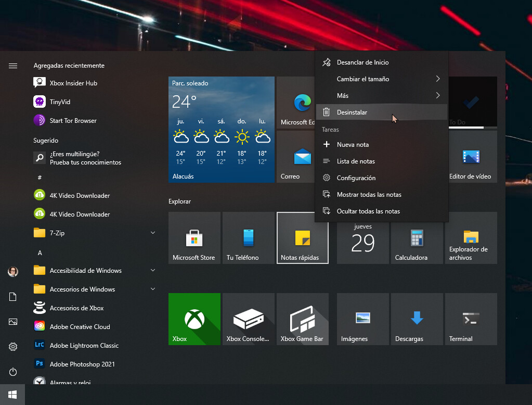Open the first 4K Video Downloader entry

point(95,195)
